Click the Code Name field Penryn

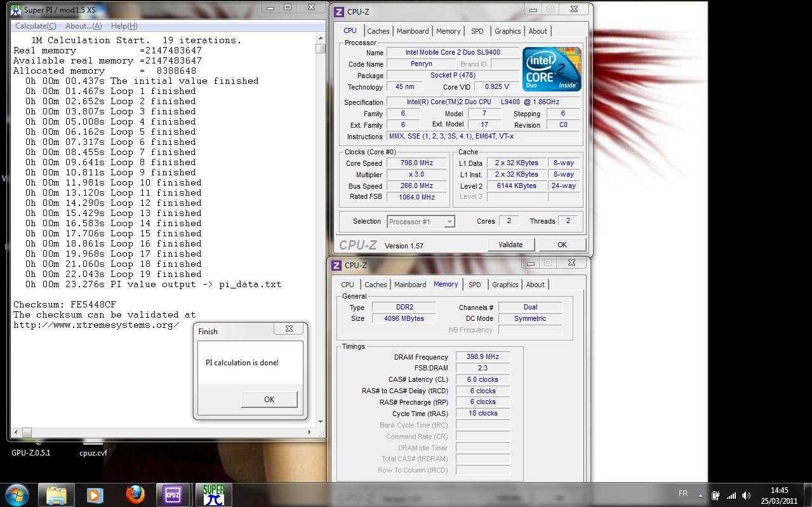(421, 64)
